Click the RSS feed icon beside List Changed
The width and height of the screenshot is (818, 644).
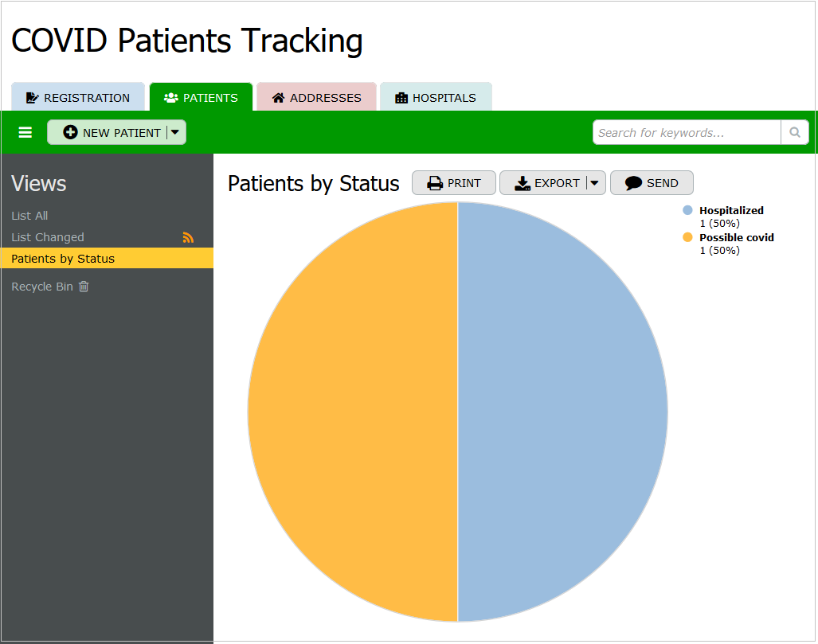pos(188,237)
